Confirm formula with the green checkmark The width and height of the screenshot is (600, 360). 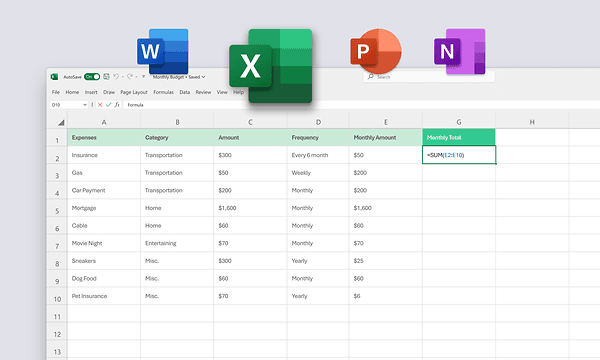tap(109, 104)
